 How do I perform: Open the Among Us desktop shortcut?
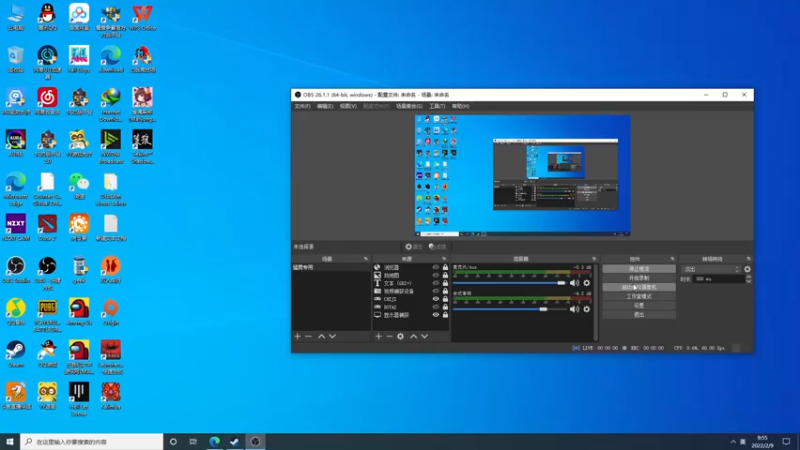(79, 312)
